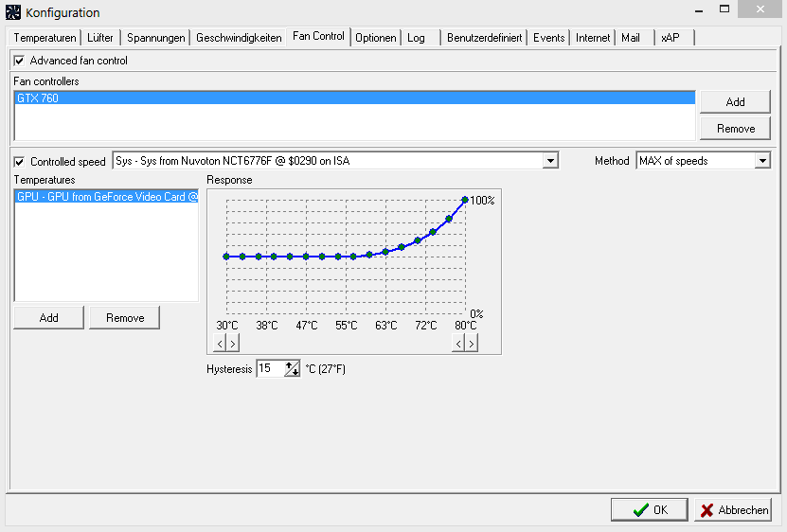Open the Temperaturen tab

[45, 38]
